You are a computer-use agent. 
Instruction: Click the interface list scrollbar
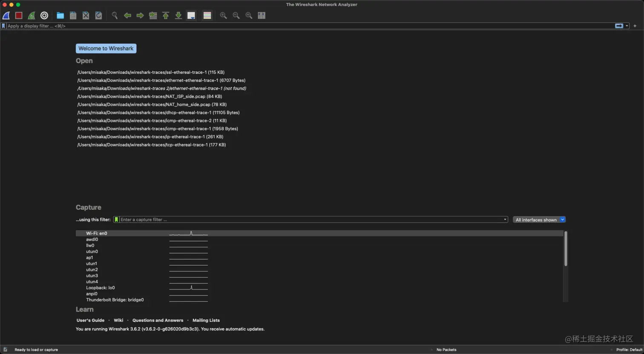coord(566,249)
